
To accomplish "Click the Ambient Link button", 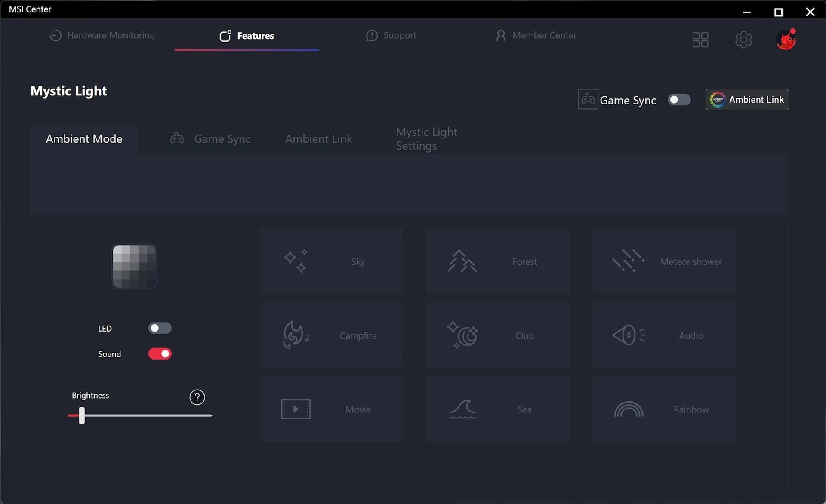I will pyautogui.click(x=747, y=100).
